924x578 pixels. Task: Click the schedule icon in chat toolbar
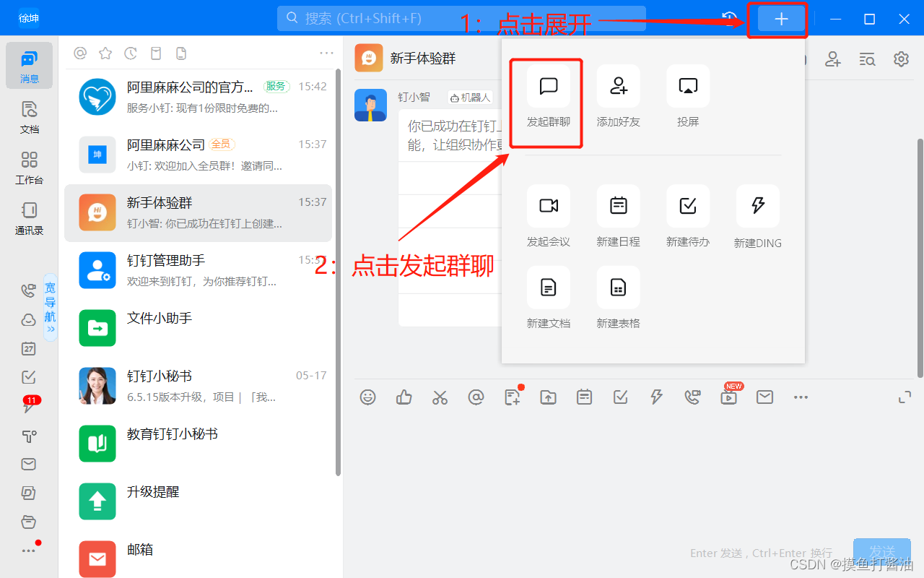coord(585,397)
